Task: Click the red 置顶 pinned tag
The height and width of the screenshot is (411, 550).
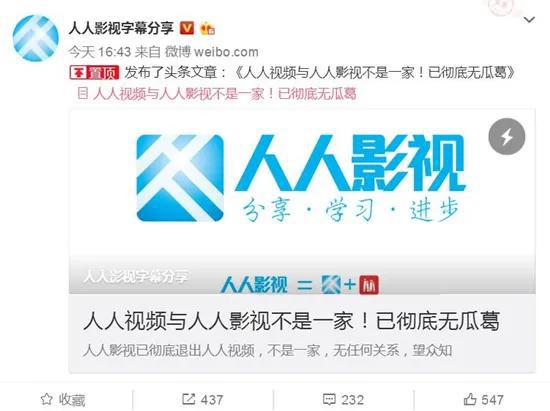Action: tap(94, 73)
